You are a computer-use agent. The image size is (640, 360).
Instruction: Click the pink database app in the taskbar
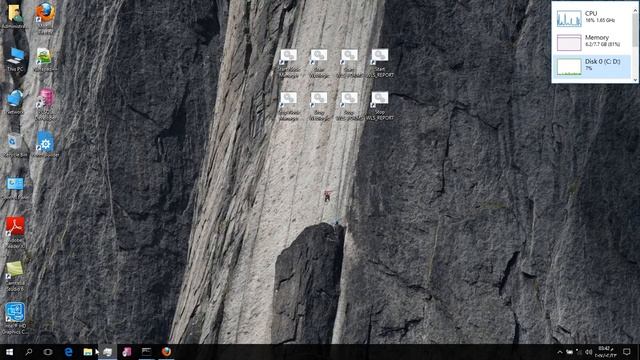tap(127, 352)
